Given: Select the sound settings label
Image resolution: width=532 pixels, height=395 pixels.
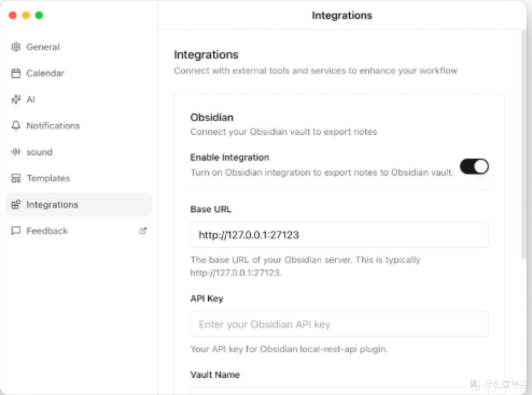Looking at the screenshot, I should pos(39,152).
